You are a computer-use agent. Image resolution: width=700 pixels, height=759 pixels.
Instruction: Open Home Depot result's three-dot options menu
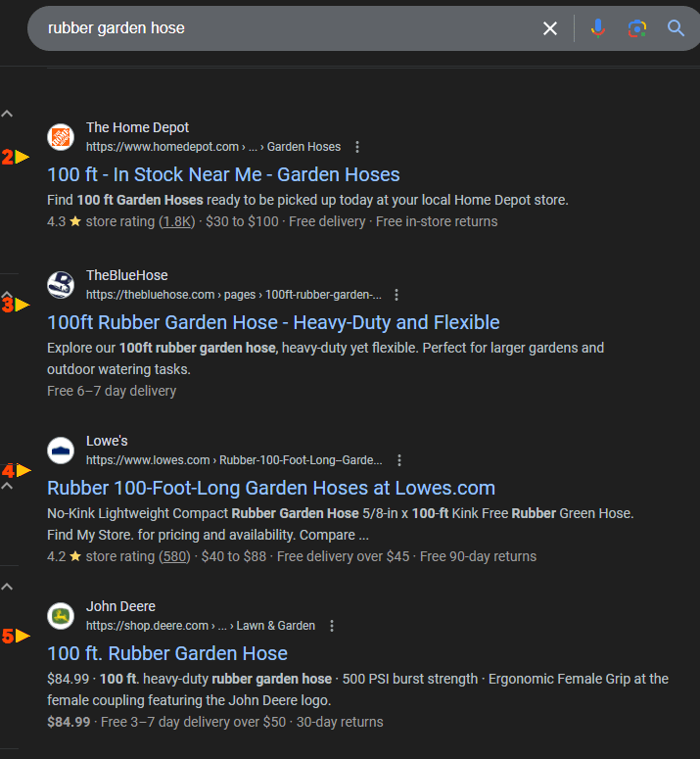pyautogui.click(x=357, y=147)
